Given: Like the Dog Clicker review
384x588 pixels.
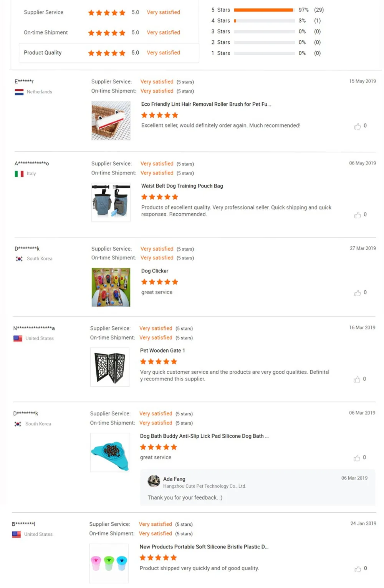Looking at the screenshot, I should point(358,293).
